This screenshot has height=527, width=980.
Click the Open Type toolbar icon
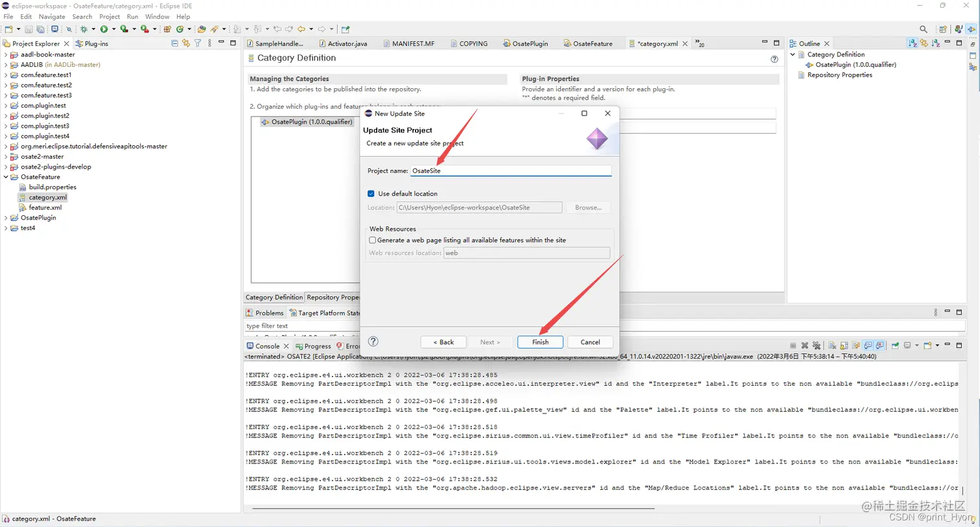click(x=202, y=29)
